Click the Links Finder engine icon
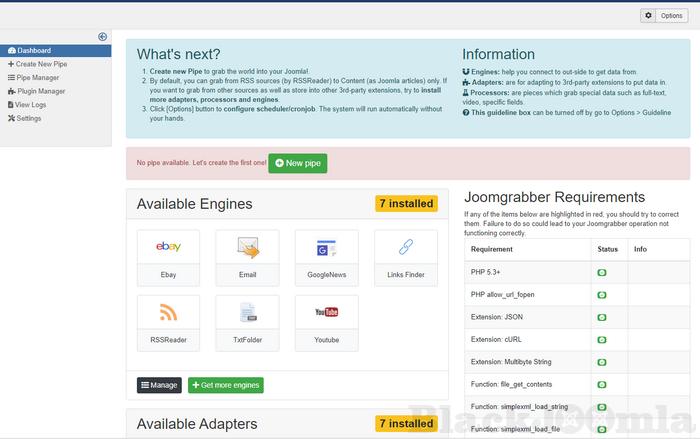Viewport: 700px width, 439px height. coord(406,257)
